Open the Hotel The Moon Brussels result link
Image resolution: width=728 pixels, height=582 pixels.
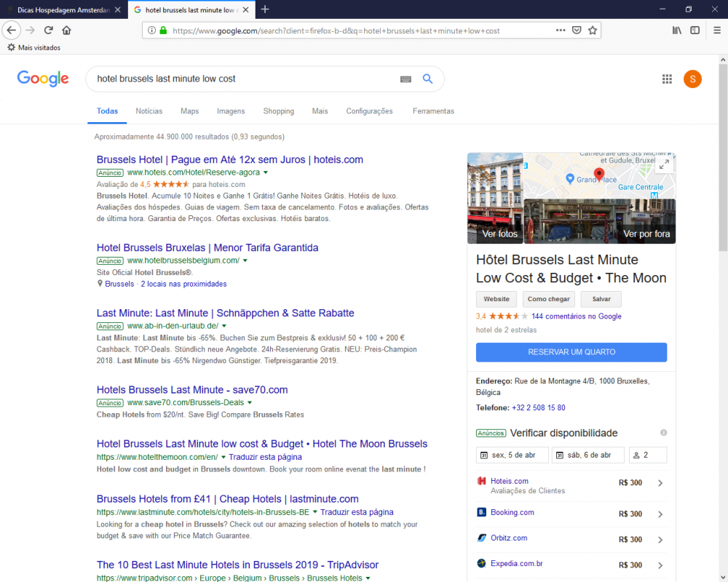(x=261, y=444)
